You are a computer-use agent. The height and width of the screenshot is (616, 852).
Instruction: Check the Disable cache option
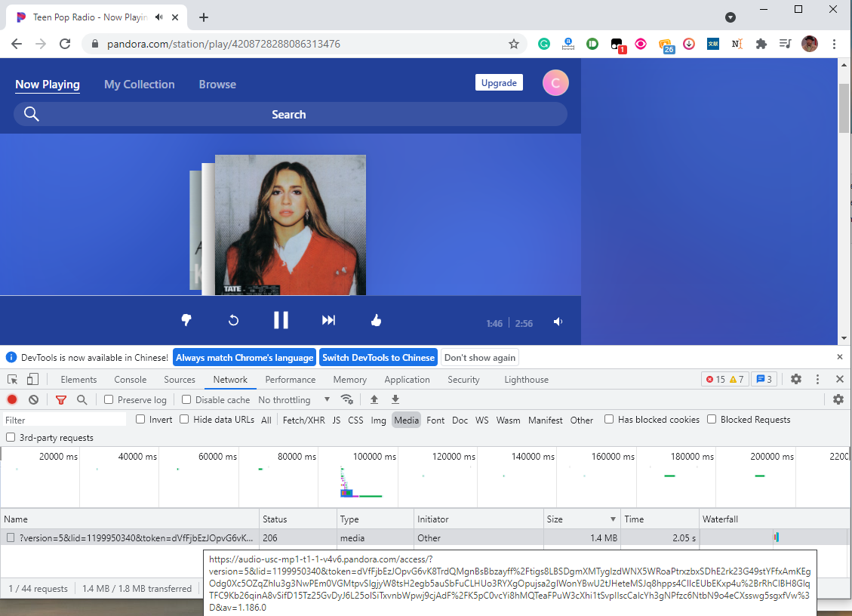click(187, 399)
